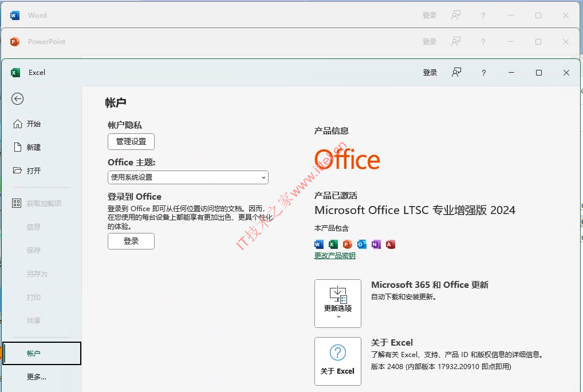The width and height of the screenshot is (583, 392).
Task: Click 登录 in the Word window title bar
Action: coord(430,15)
